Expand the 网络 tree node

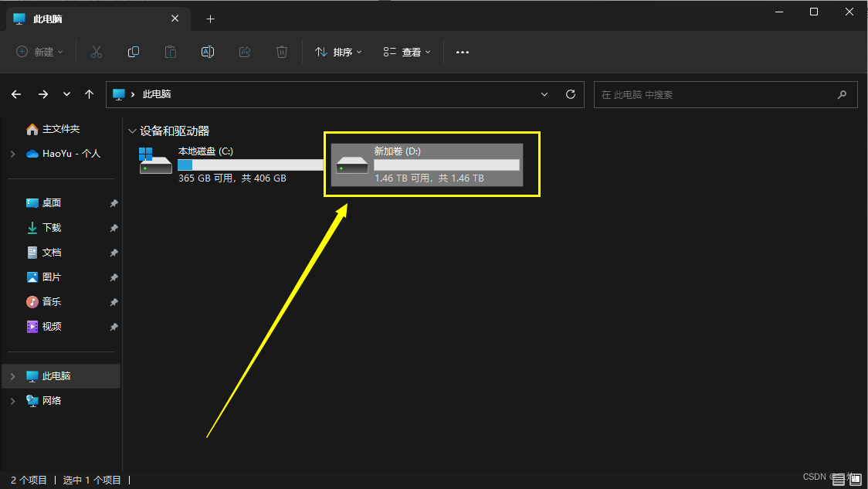click(12, 401)
